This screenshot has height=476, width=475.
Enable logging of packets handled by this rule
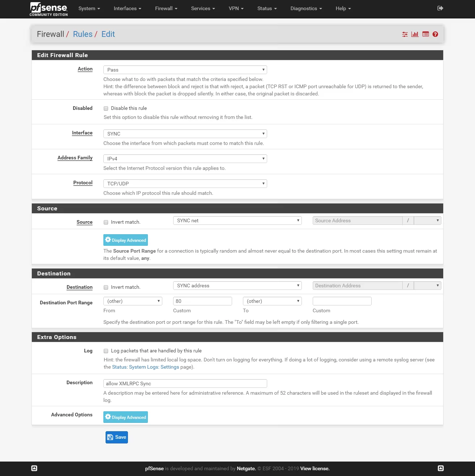point(106,351)
